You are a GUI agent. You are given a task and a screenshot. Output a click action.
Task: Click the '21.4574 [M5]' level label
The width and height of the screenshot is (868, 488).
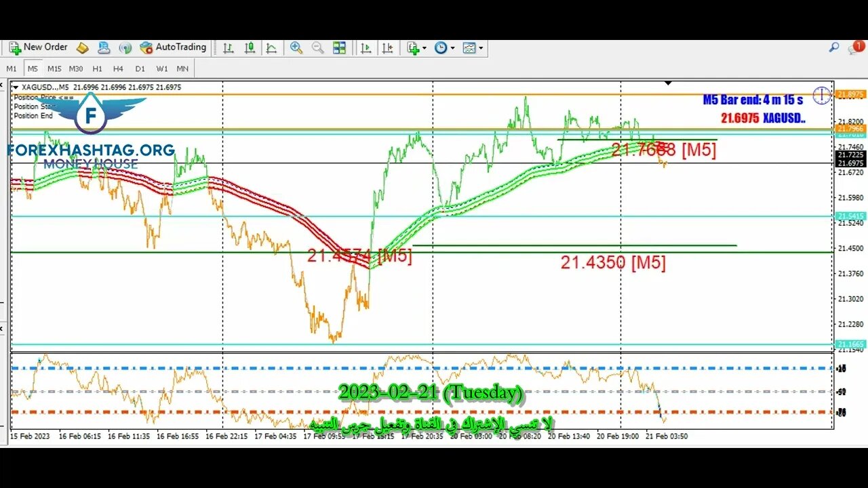click(x=359, y=256)
